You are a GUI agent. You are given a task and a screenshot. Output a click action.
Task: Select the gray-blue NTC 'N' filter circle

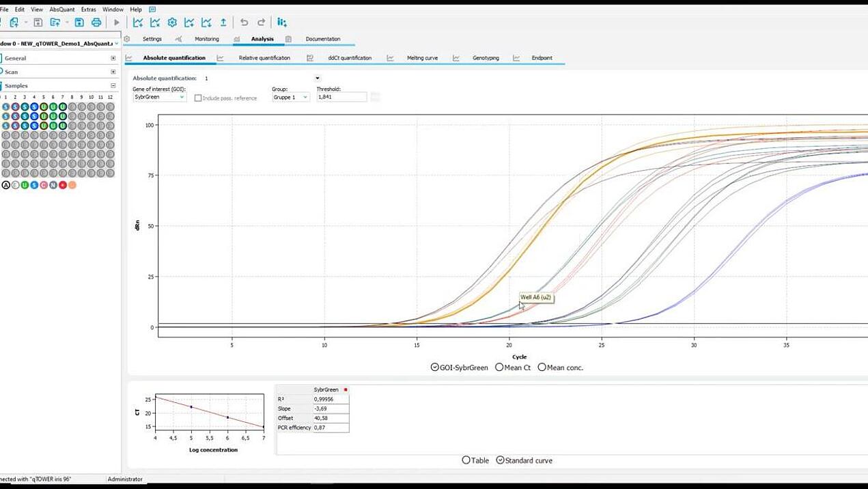click(x=53, y=185)
